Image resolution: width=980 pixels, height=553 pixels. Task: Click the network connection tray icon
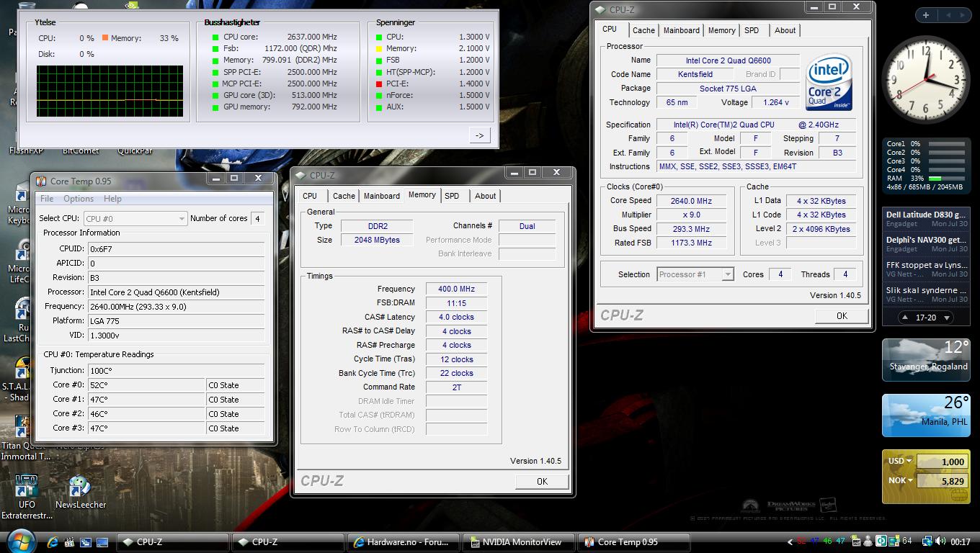[928, 541]
